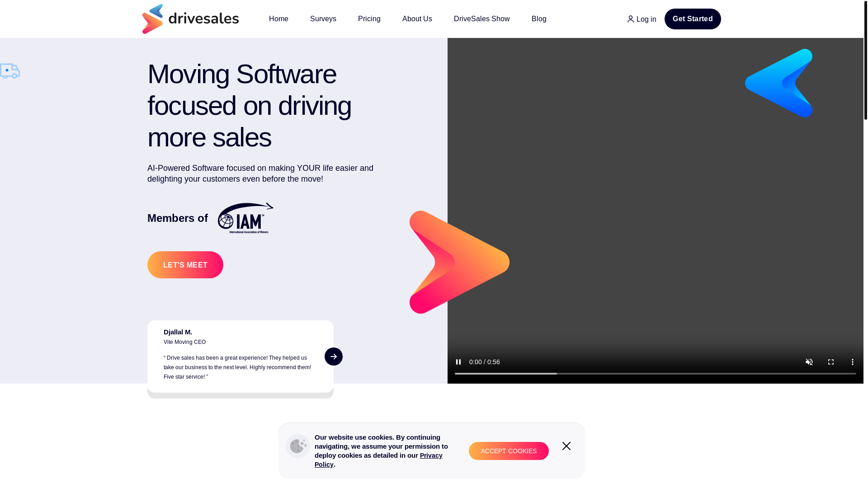
Task: Click the 'Members of' label
Action: pyautogui.click(x=178, y=218)
